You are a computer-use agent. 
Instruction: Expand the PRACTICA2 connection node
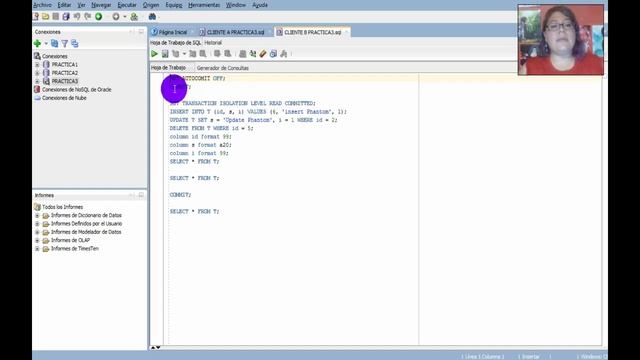click(37, 73)
